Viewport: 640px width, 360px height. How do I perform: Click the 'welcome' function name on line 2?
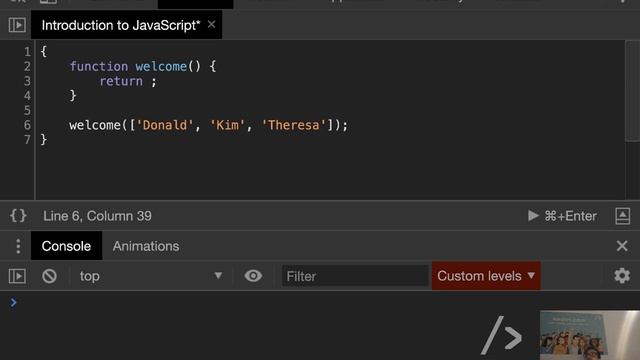(161, 66)
